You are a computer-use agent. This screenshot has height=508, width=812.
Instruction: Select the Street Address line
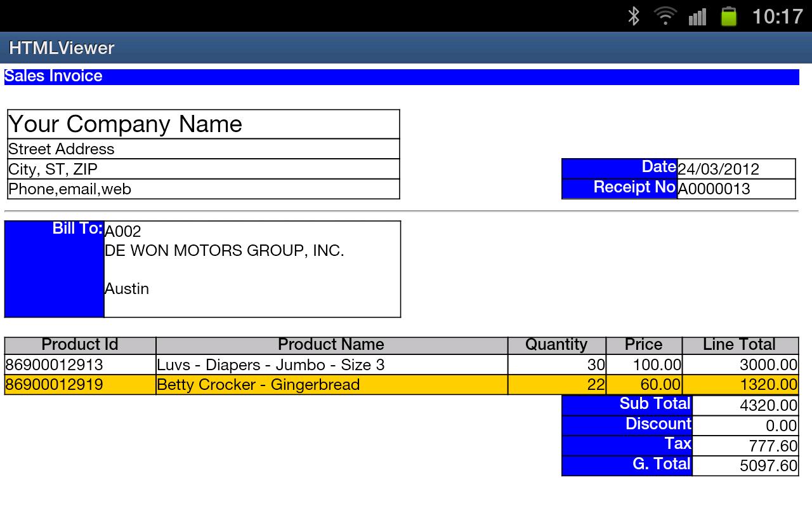[62, 149]
